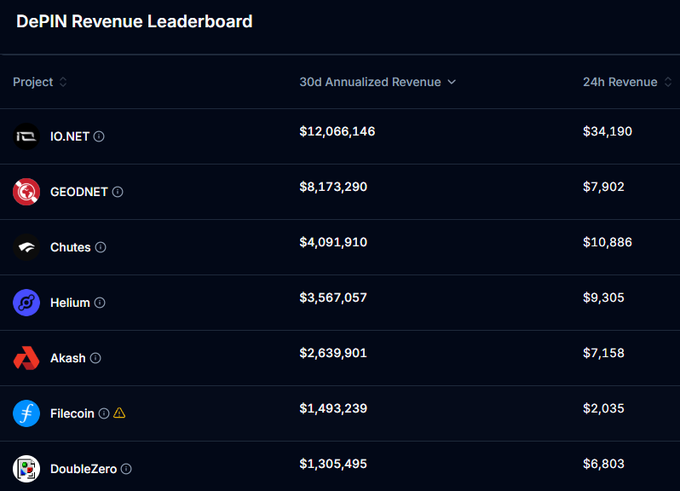680x491 pixels.
Task: Click the Akash red logo
Action: (26, 358)
